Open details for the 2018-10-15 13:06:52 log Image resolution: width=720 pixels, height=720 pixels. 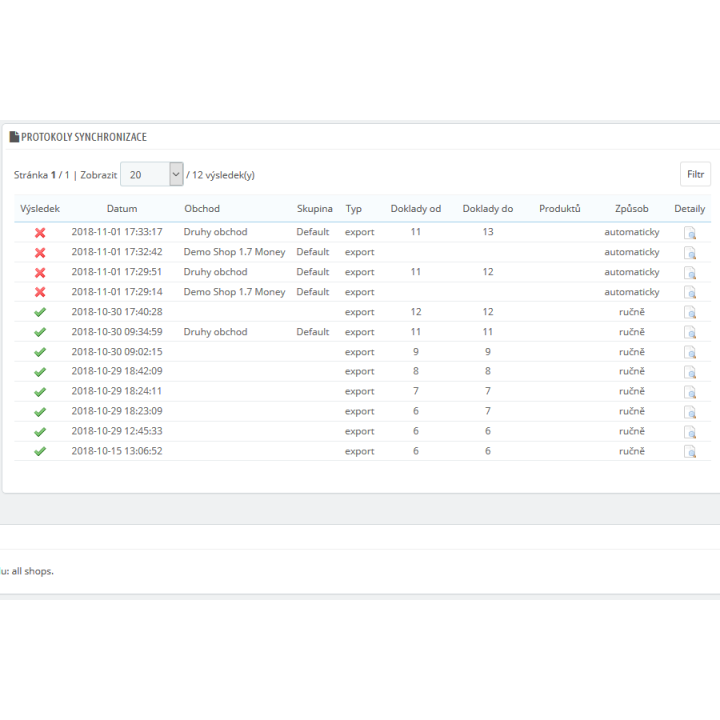click(x=690, y=452)
